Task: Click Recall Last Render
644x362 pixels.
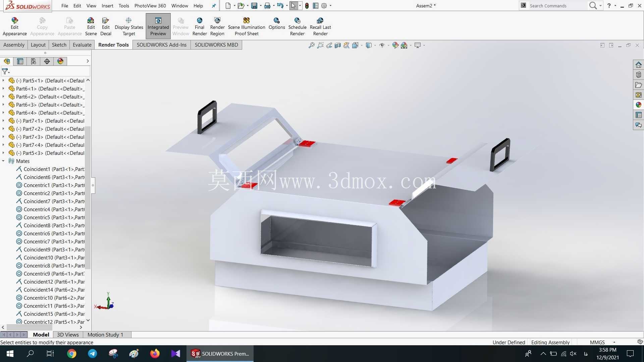Action: (320, 26)
